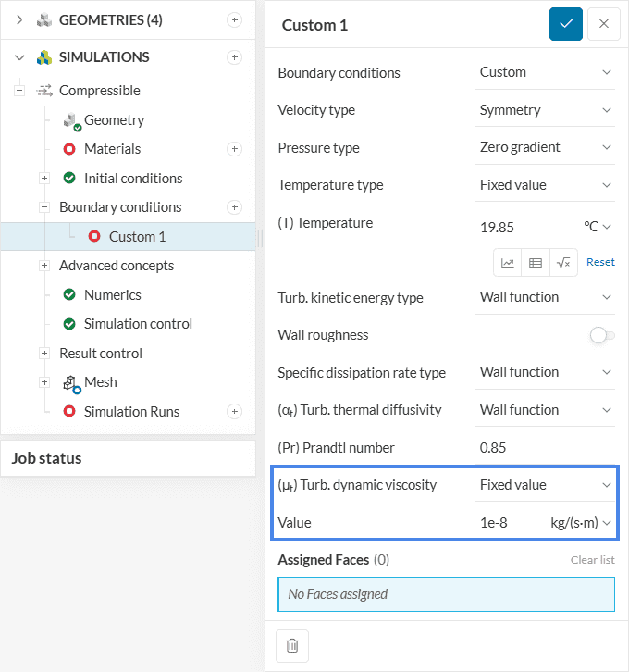629x672 pixels.
Task: Confirm Custom 1 settings with checkmark button
Action: 566,24
